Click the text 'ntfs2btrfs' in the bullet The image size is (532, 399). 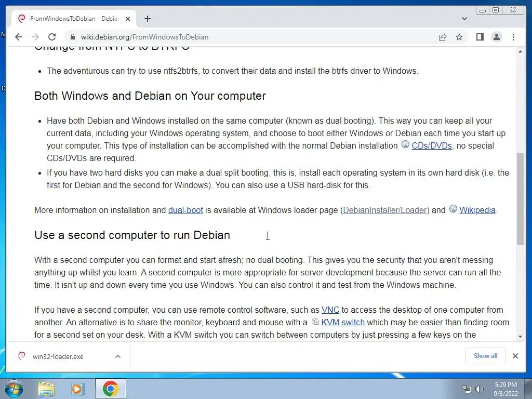180,71
